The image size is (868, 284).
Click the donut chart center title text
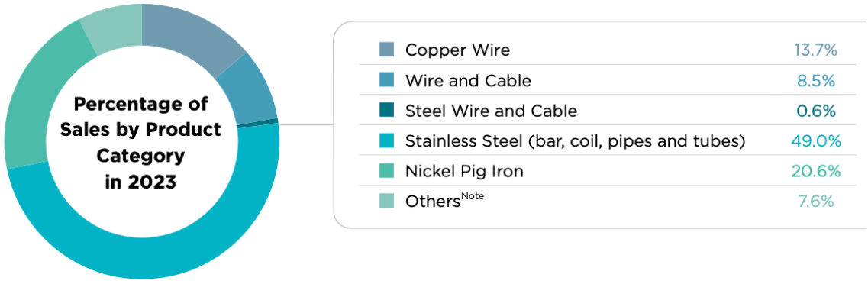pos(140,142)
